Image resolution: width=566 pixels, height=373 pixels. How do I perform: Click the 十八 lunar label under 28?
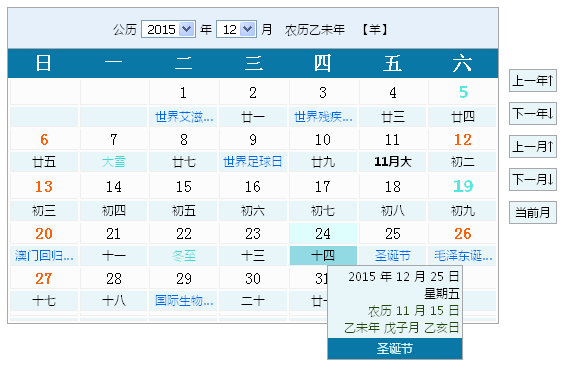tap(114, 300)
